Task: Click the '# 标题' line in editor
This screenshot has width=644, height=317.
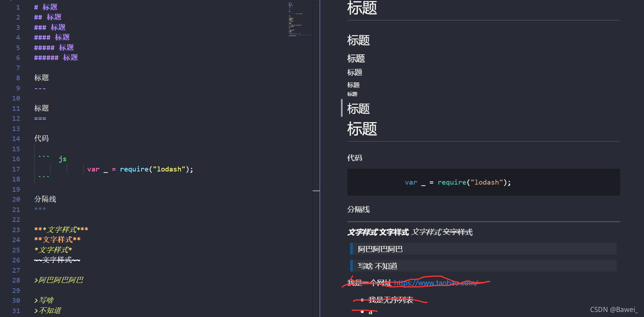Action: coord(46,7)
